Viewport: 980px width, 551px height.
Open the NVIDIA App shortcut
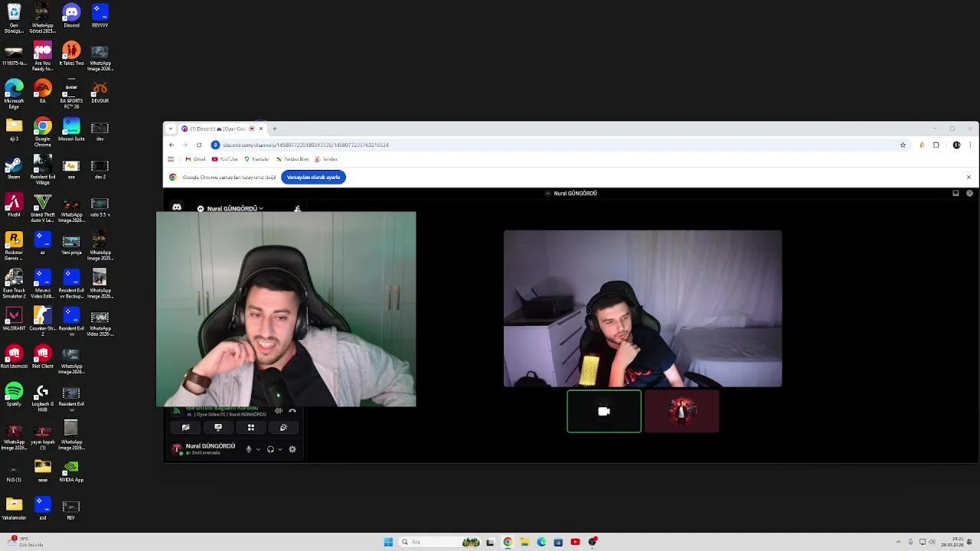[71, 471]
